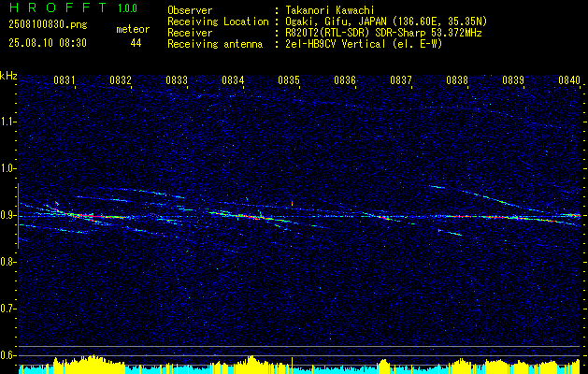Image resolution: width=588 pixels, height=374 pixels.
Task: Select the filename 2508100830.png
Action: coord(48,25)
